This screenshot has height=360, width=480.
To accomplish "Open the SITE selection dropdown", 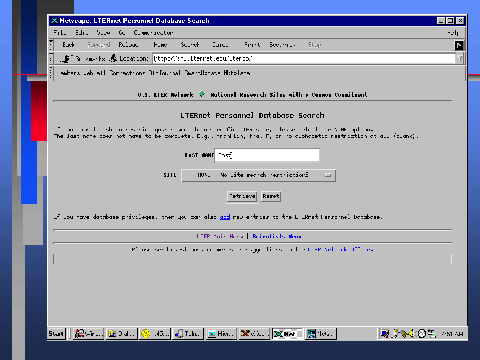I will 258,175.
